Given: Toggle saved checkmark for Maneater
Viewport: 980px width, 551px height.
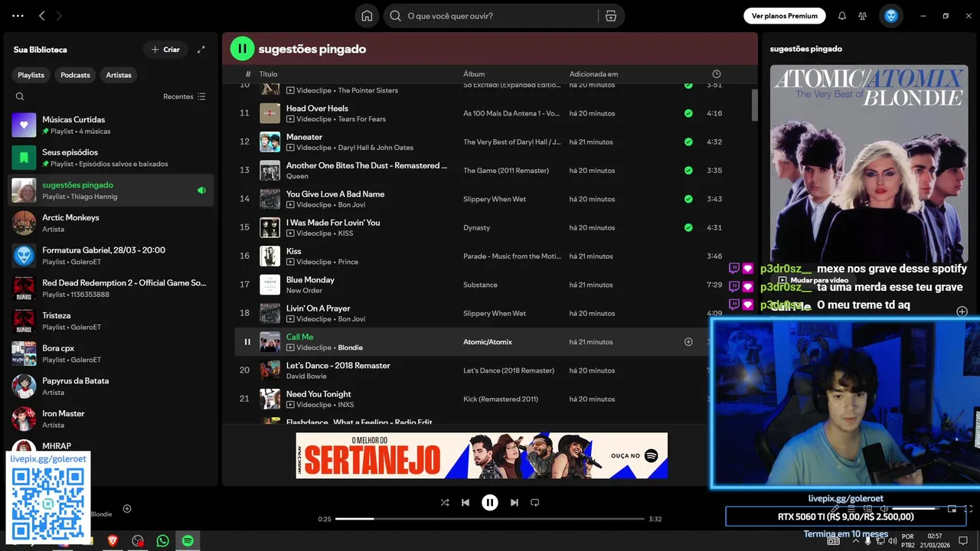Looking at the screenshot, I should pyautogui.click(x=688, y=142).
